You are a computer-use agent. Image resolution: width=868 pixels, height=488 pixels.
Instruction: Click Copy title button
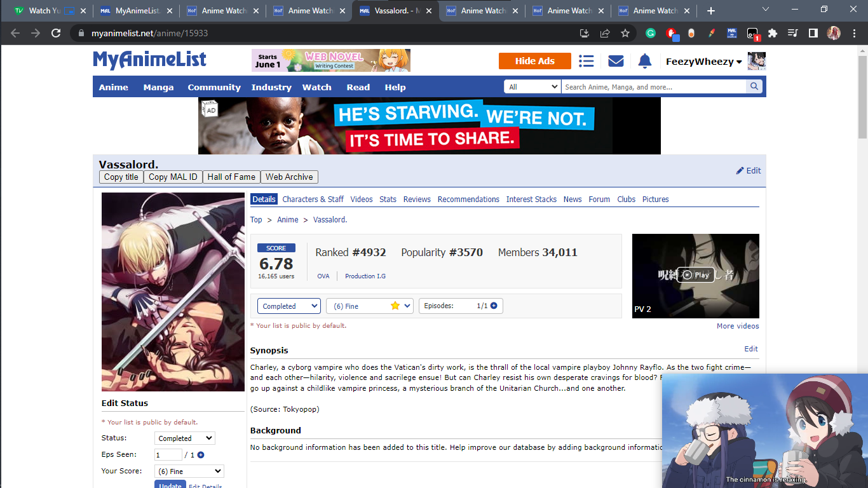coord(121,177)
